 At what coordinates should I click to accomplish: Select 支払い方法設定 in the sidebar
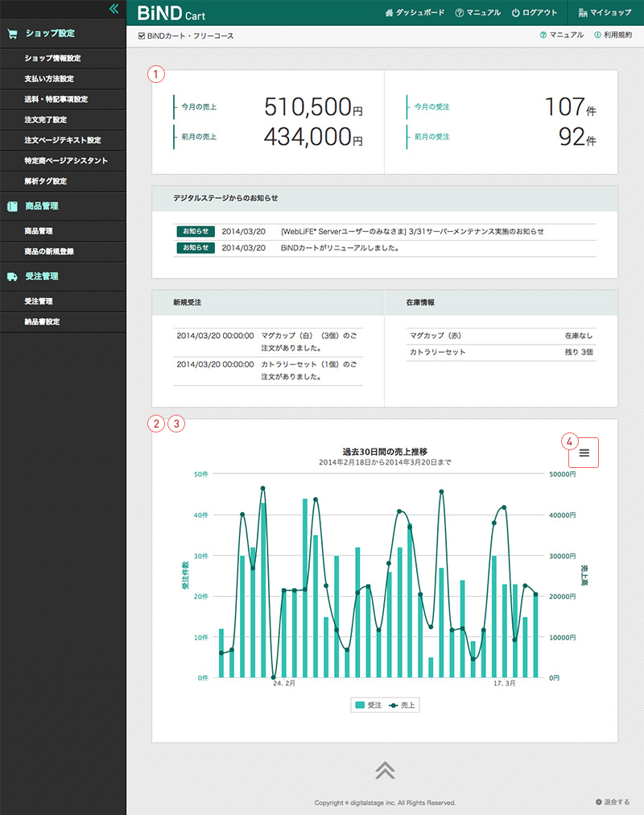point(49,79)
